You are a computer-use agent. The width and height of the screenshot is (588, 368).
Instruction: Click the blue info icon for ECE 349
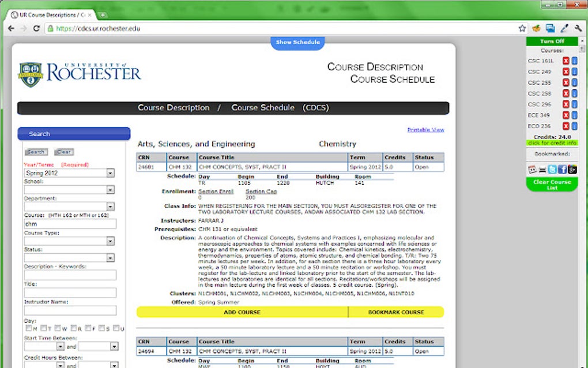pos(575,115)
